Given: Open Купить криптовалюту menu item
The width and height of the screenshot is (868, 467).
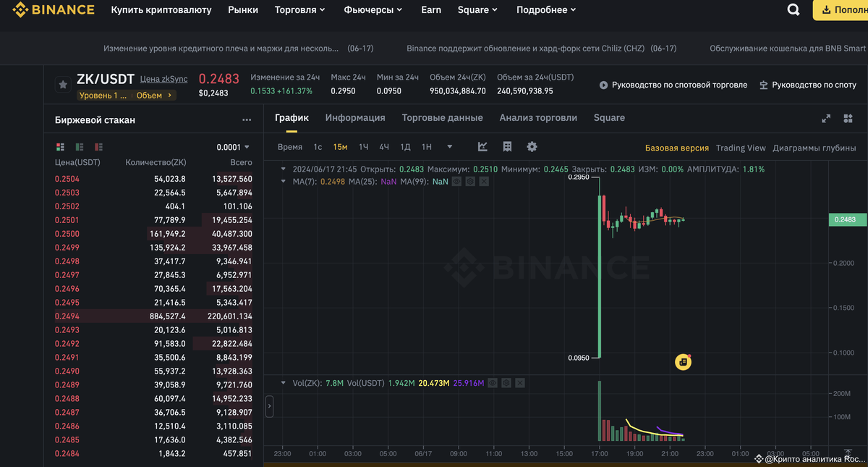Looking at the screenshot, I should (161, 10).
